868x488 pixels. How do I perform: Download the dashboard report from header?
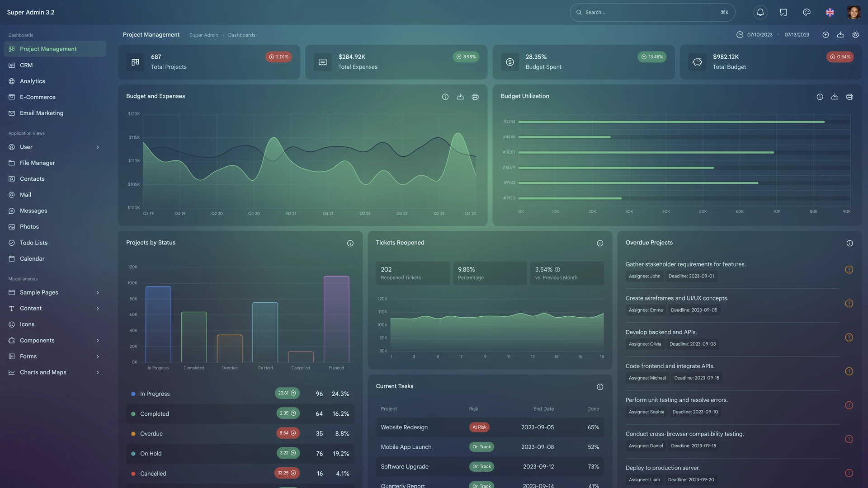pyautogui.click(x=840, y=35)
